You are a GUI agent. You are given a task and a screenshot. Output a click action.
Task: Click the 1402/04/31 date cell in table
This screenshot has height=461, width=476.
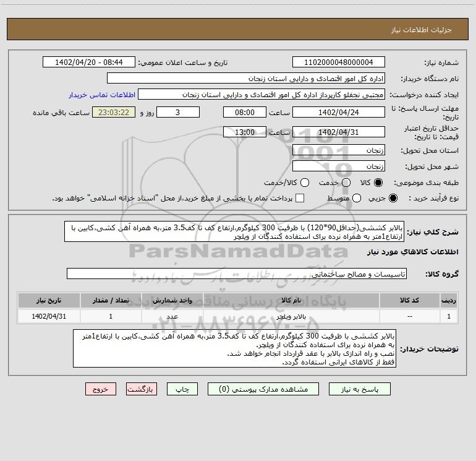(49, 317)
